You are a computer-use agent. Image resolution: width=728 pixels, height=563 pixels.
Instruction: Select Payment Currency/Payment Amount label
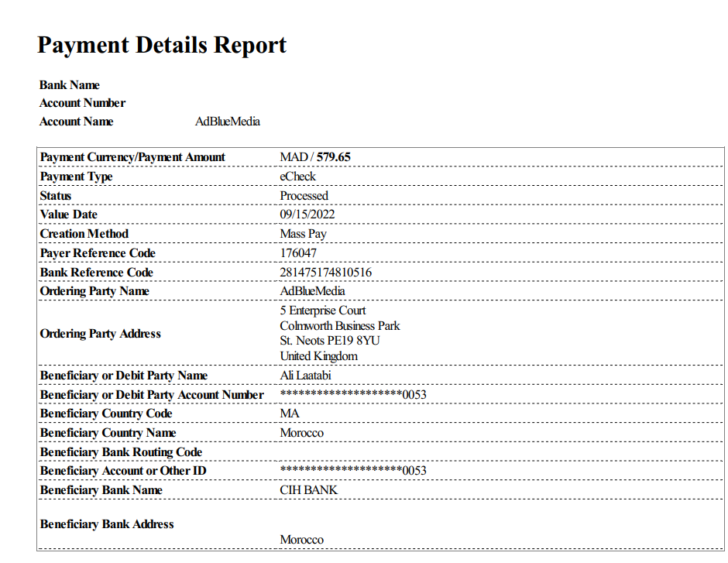pos(132,157)
